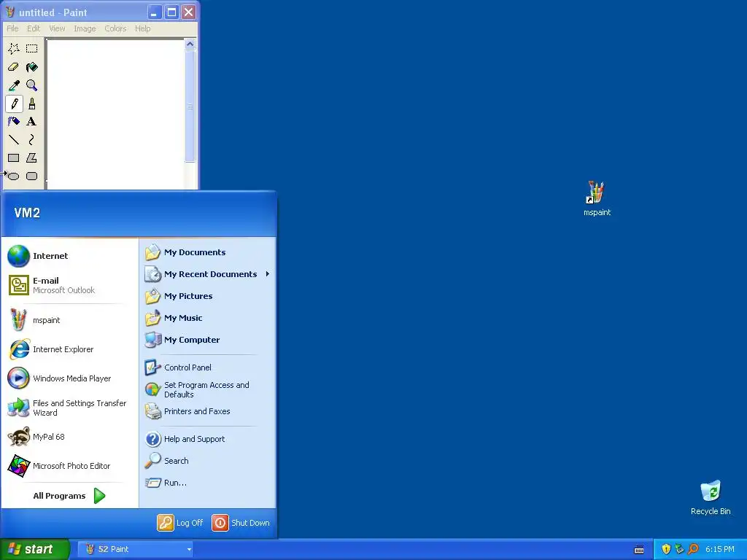Select the Rounded Rectangle tool

[32, 176]
